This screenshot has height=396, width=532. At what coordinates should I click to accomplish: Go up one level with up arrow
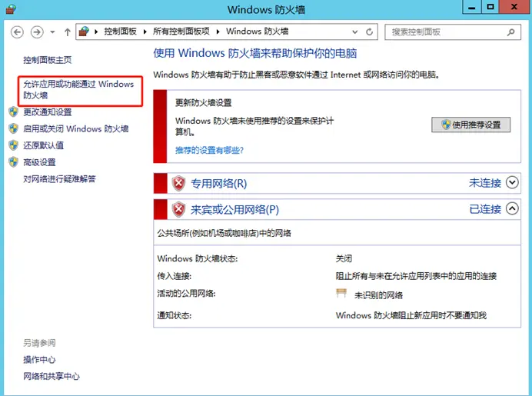pyautogui.click(x=68, y=32)
